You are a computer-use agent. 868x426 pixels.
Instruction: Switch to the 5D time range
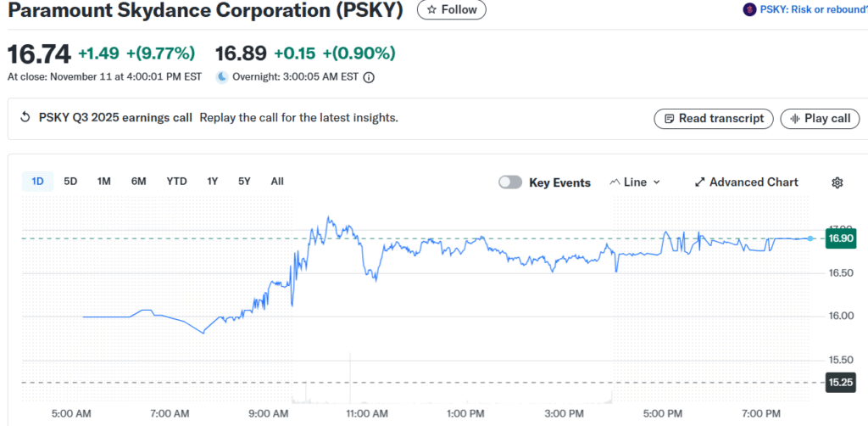(x=70, y=181)
